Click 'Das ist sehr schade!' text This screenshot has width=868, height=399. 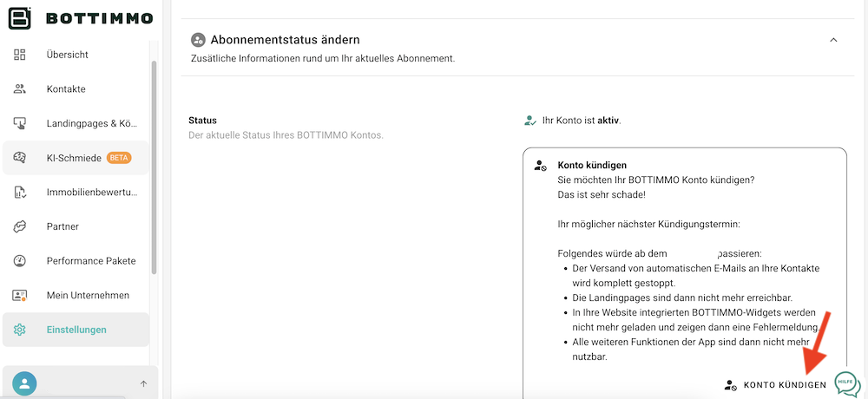[602, 195]
